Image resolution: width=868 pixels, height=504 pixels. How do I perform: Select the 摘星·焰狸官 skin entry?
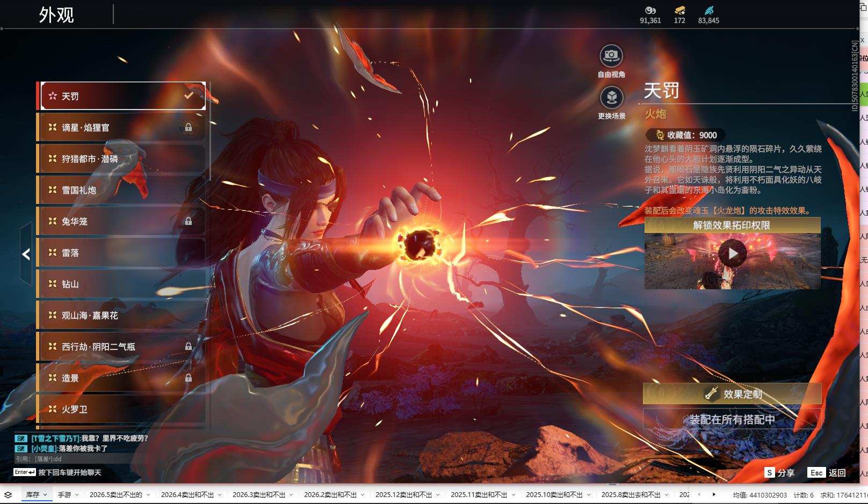(122, 127)
